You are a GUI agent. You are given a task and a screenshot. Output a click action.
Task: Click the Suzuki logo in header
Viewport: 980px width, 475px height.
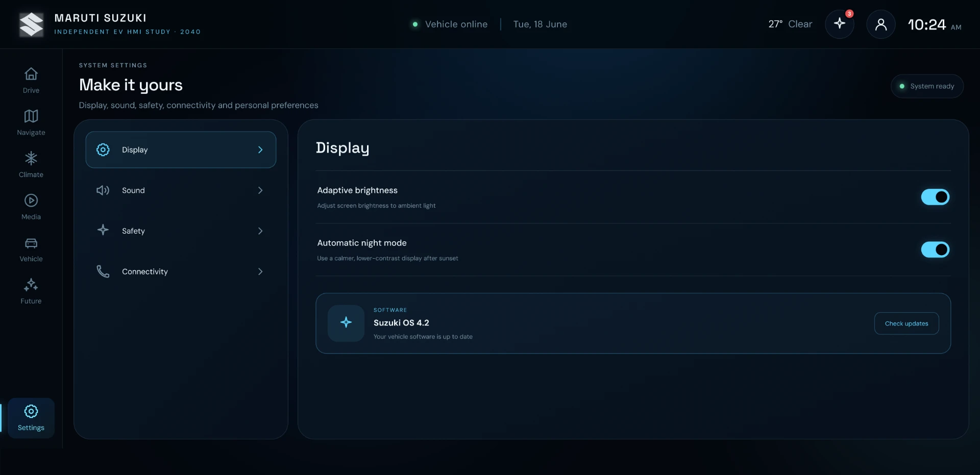pyautogui.click(x=31, y=24)
